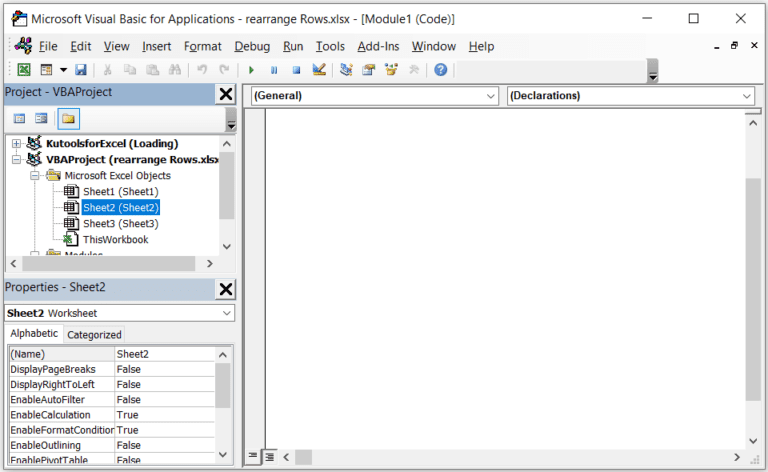Open Project Explorer toolbar icon
The width and height of the screenshot is (768, 472).
pyautogui.click(x=346, y=70)
